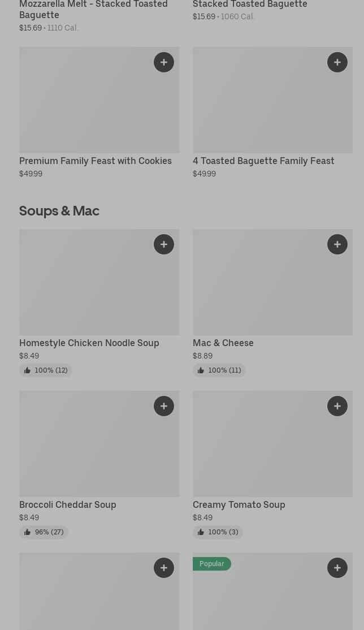The width and height of the screenshot is (364, 630).
Task: Open Premium Family Feast with Cookies details
Action: [95, 161]
